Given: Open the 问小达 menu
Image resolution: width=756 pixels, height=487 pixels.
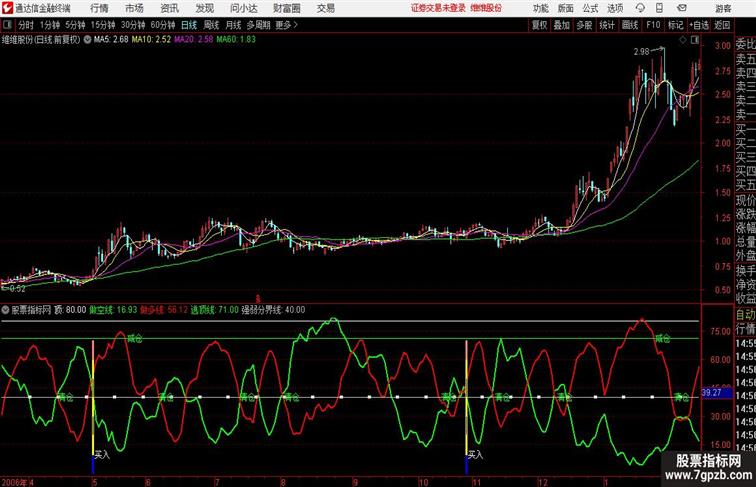Looking at the screenshot, I should point(244,8).
